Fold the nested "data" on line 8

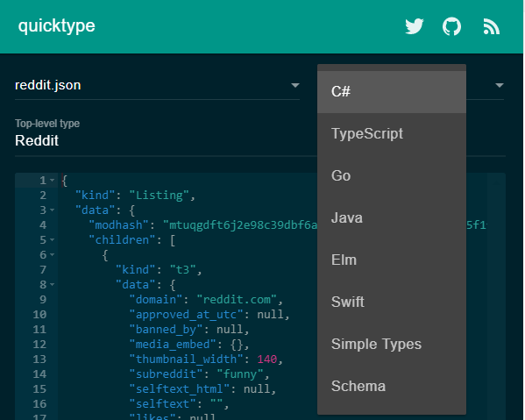[53, 284]
